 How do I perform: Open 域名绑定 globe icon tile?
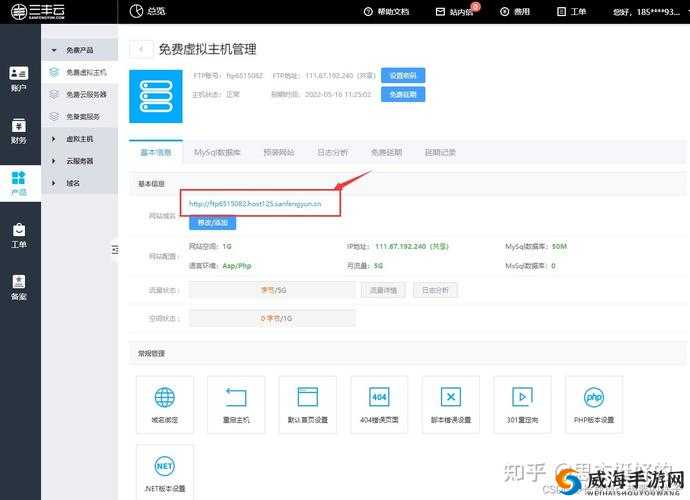click(165, 404)
